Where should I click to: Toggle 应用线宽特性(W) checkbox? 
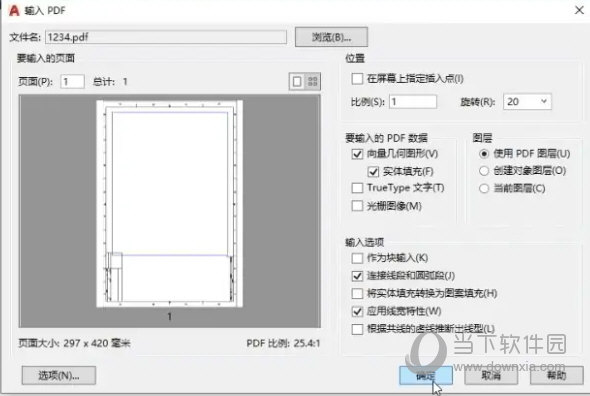(x=357, y=311)
